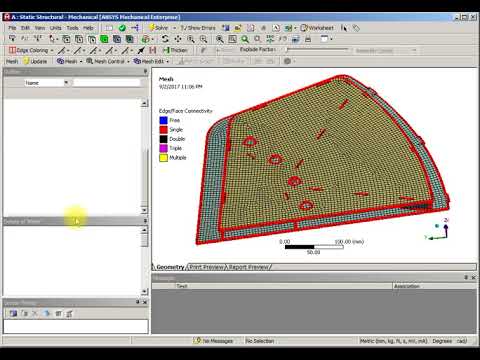This screenshot has height=360, width=480.
Task: Click the Show Errors button
Action: 198,28
